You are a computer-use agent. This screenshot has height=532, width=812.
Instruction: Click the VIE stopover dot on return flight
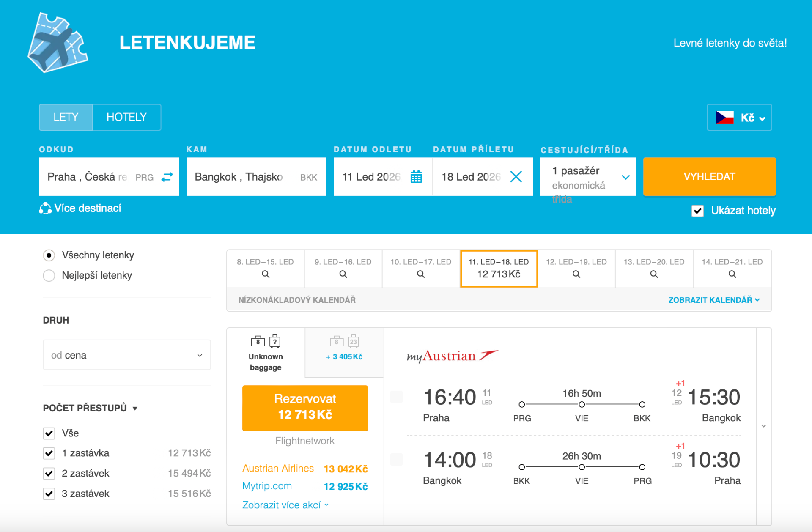(x=582, y=467)
